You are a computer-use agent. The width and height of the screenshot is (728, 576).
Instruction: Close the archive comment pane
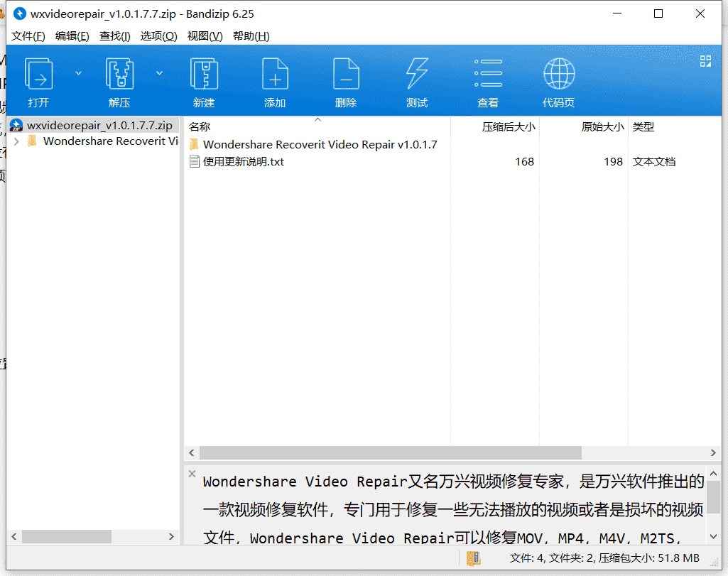click(192, 474)
